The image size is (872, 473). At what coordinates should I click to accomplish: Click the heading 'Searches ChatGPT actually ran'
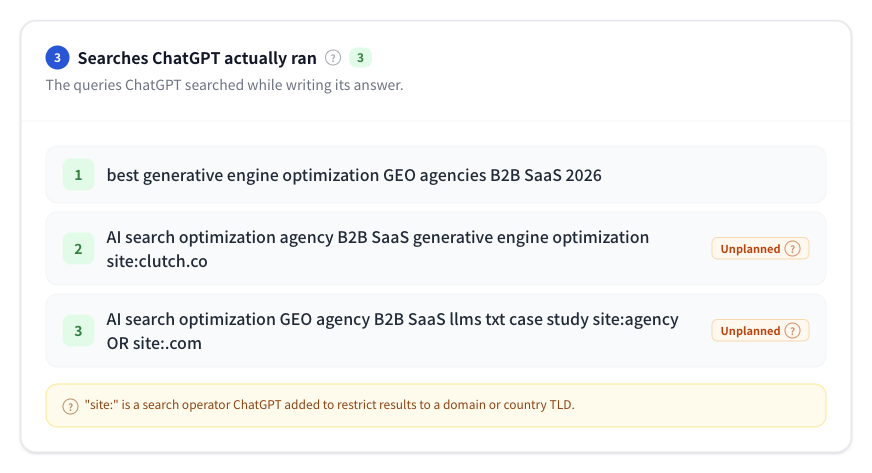[197, 58]
